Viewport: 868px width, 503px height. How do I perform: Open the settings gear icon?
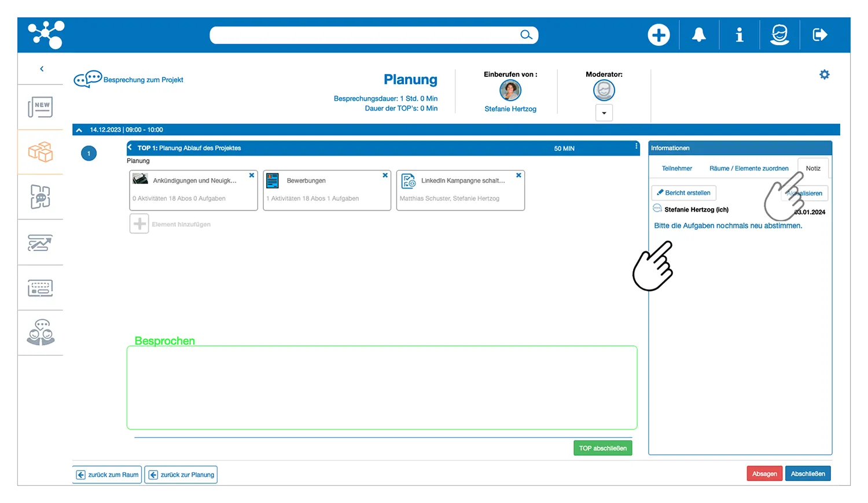(x=825, y=75)
